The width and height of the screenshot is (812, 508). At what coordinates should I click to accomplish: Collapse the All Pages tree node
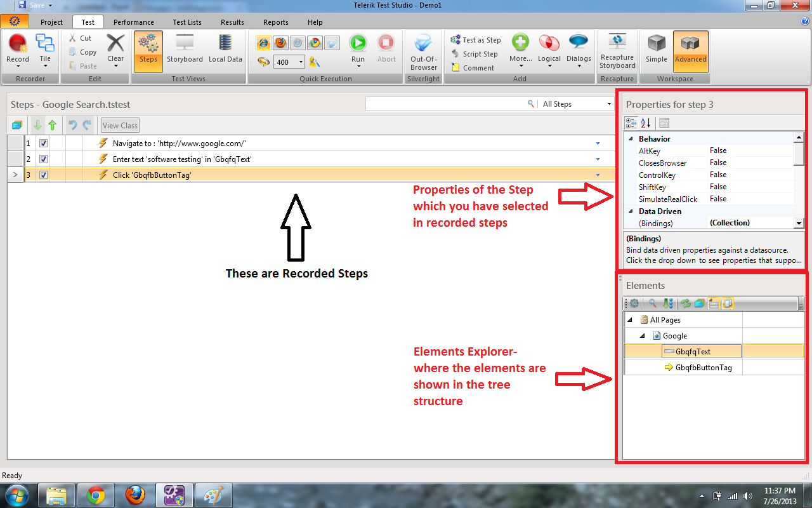pos(630,320)
